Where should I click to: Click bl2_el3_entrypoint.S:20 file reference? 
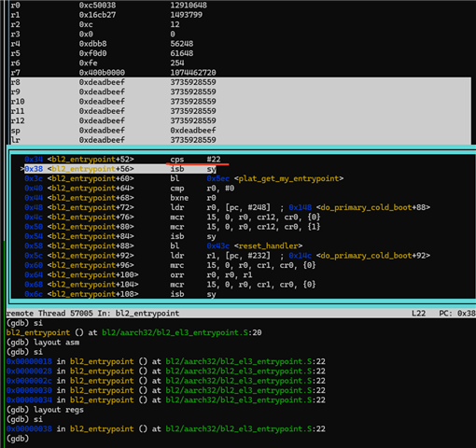182,333
